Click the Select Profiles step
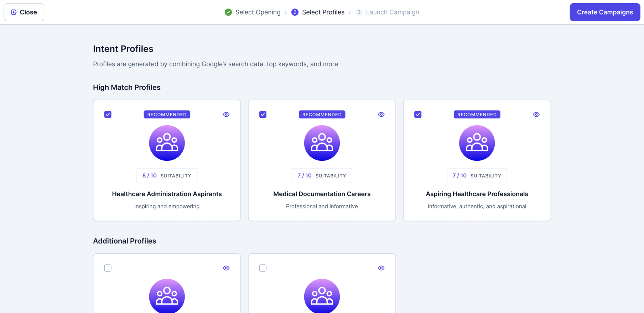 pos(318,12)
